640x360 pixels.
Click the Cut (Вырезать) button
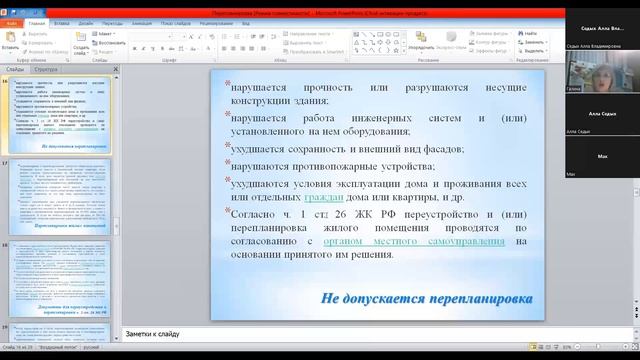pos(34,34)
